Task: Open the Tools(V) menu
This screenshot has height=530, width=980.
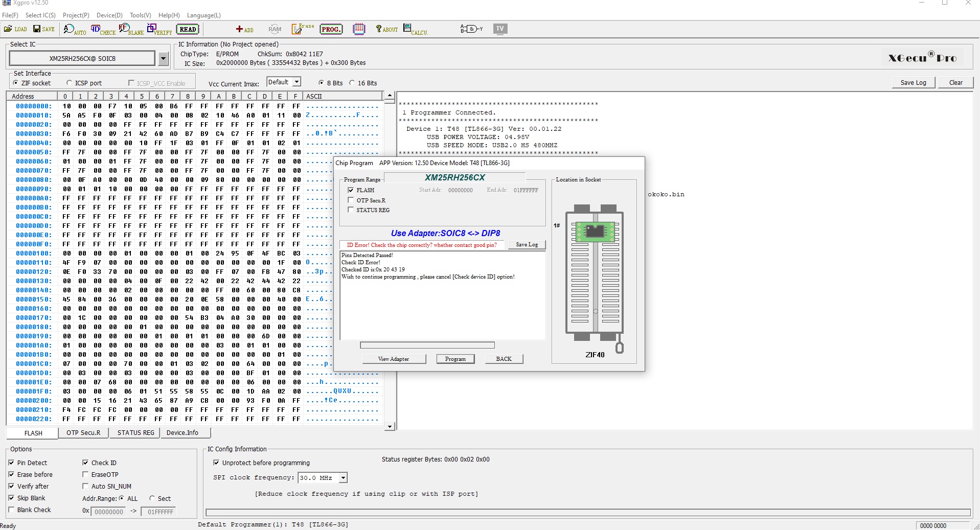Action: click(140, 15)
